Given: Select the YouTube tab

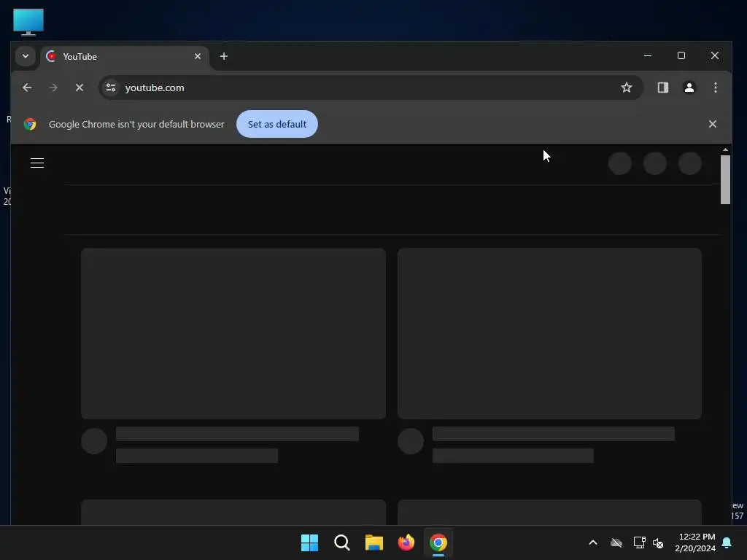Looking at the screenshot, I should (x=125, y=57).
